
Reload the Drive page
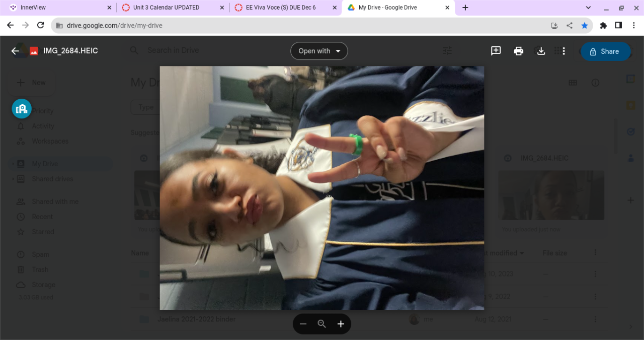click(41, 25)
